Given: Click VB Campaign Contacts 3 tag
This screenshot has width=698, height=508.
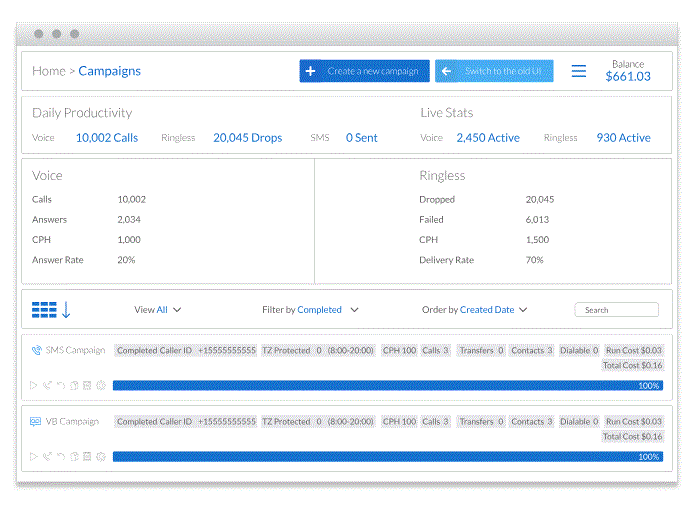Looking at the screenshot, I should pyautogui.click(x=532, y=422).
